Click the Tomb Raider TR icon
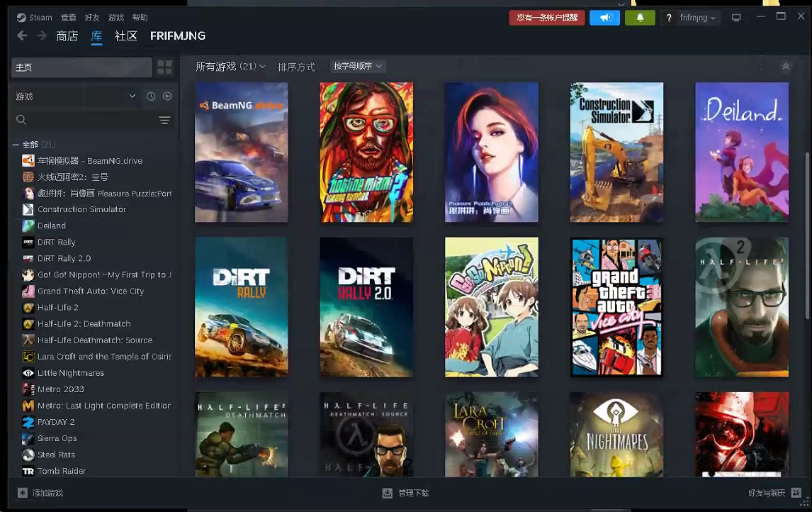The width and height of the screenshot is (812, 512). pos(28,471)
